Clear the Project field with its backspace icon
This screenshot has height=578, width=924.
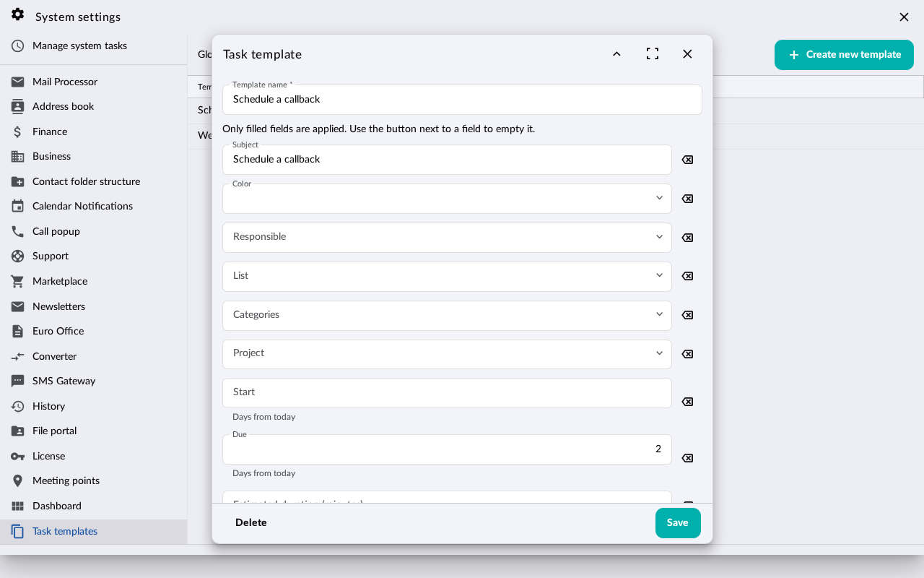687,354
